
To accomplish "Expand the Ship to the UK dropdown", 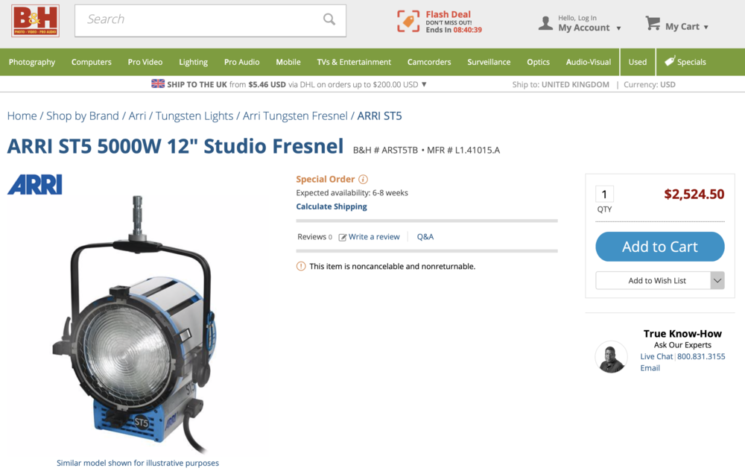I will point(424,85).
